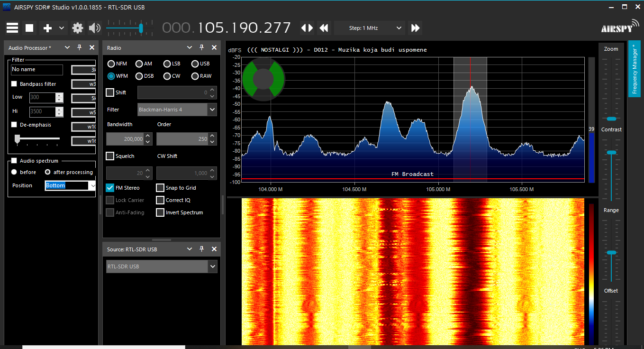Screen dimensions: 644x349
Task: Click the w5 filter preset button
Action: (84, 112)
